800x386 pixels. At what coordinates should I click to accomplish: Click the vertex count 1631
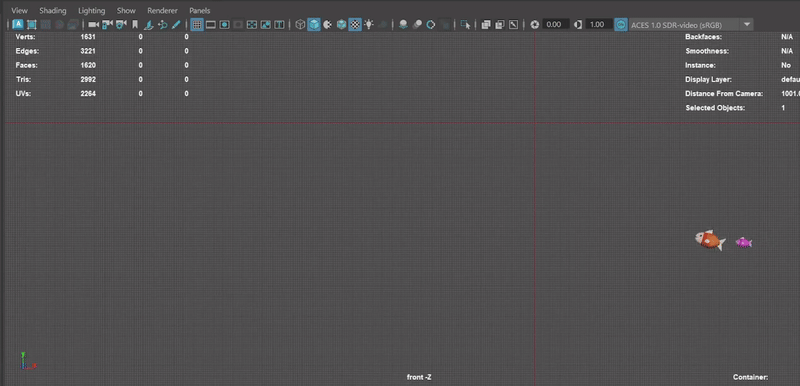[88, 37]
